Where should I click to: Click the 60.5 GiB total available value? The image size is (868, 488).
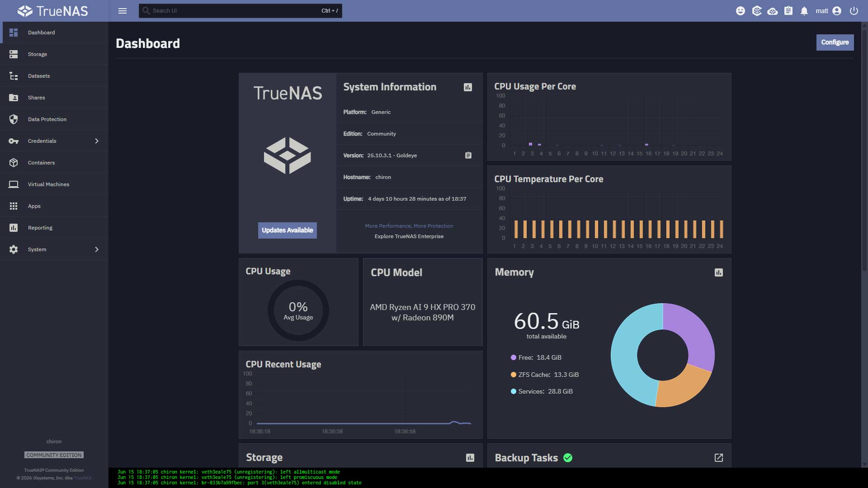(547, 322)
